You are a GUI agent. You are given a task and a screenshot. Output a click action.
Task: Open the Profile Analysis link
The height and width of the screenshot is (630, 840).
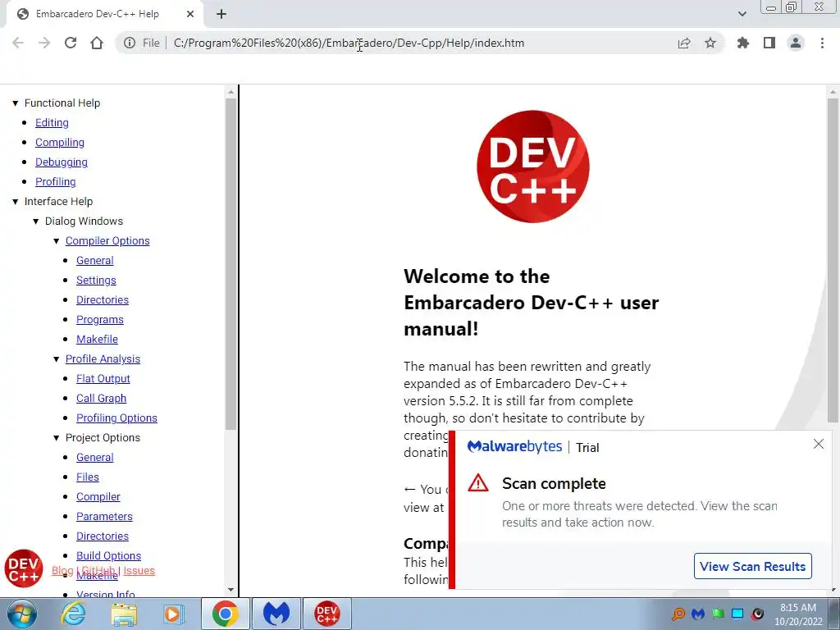click(x=103, y=359)
